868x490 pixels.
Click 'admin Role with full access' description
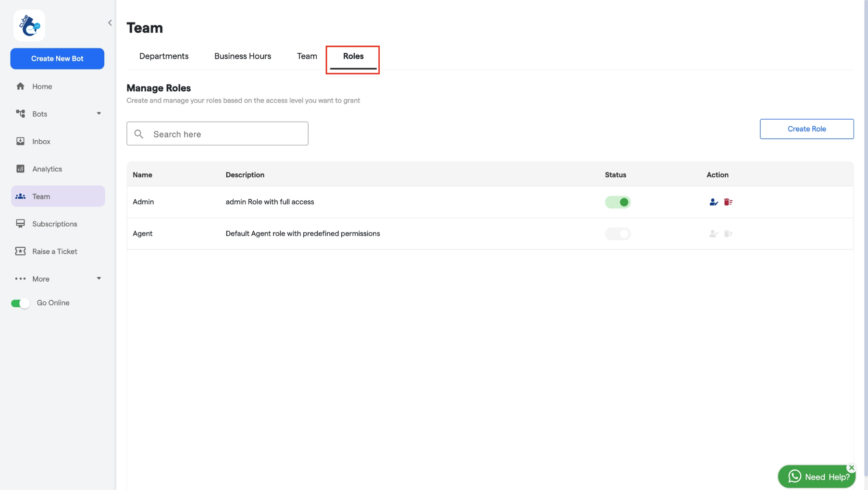(270, 202)
